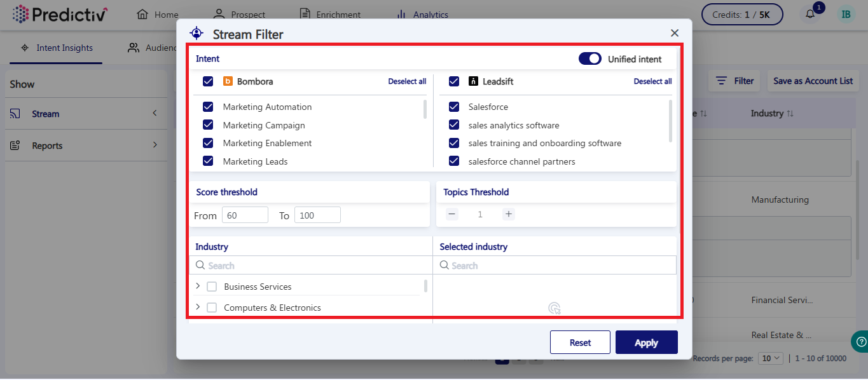Uncheck the Leadsift checkbox

(x=454, y=81)
